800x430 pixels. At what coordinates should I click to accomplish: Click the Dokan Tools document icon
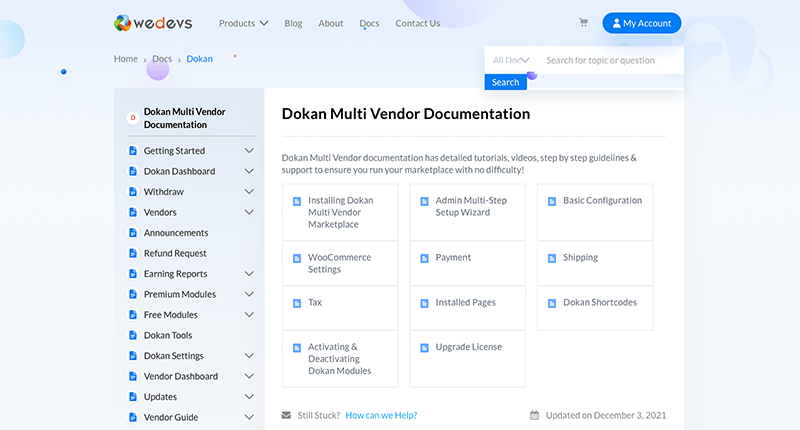point(133,335)
